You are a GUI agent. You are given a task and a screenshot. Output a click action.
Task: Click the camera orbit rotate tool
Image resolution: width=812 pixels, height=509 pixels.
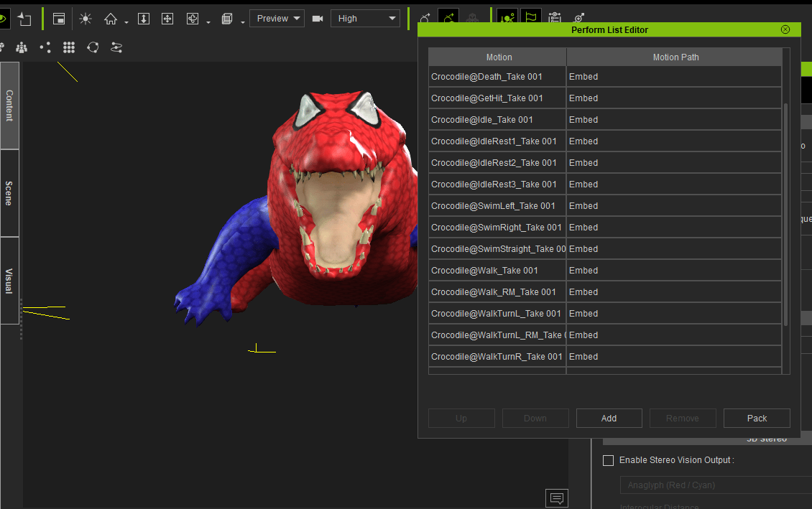(192, 19)
